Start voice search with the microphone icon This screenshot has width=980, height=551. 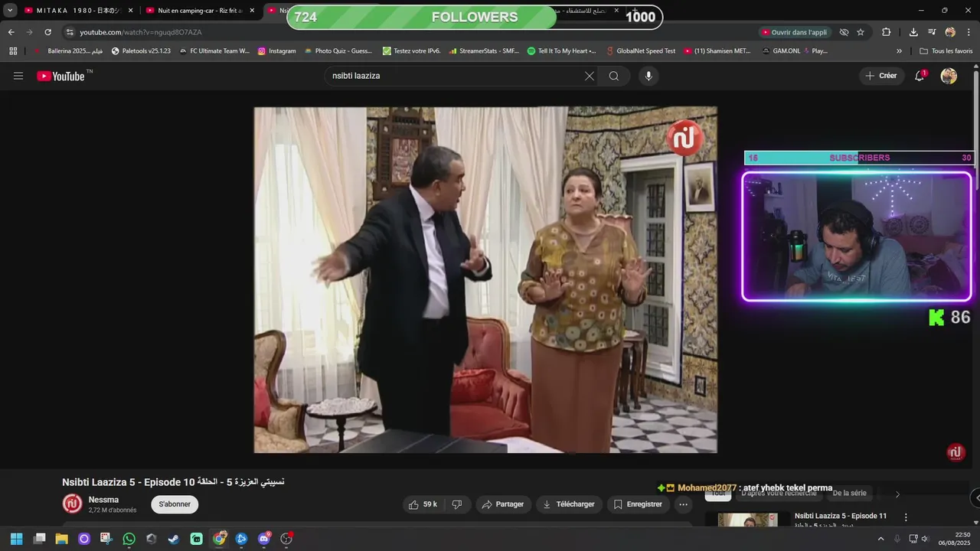pyautogui.click(x=648, y=76)
